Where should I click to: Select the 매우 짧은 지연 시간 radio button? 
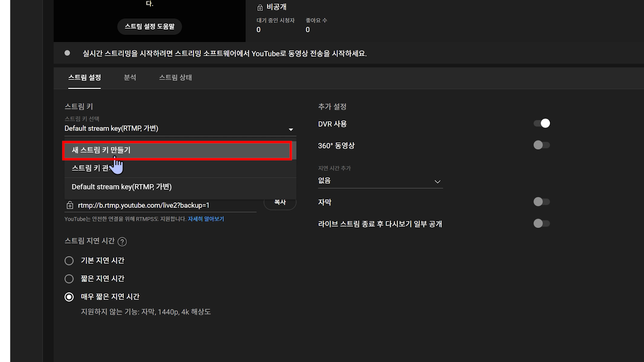pyautogui.click(x=69, y=297)
